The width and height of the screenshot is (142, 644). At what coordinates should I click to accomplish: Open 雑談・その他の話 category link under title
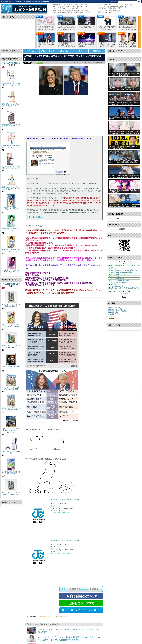[x=98, y=63]
